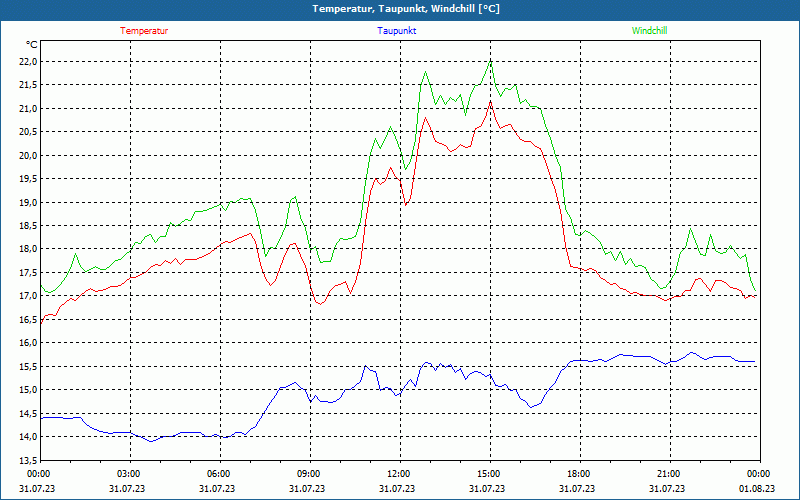Image resolution: width=800 pixels, height=500 pixels.
Task: Click the 01.08.23 date label
Action: click(x=757, y=488)
